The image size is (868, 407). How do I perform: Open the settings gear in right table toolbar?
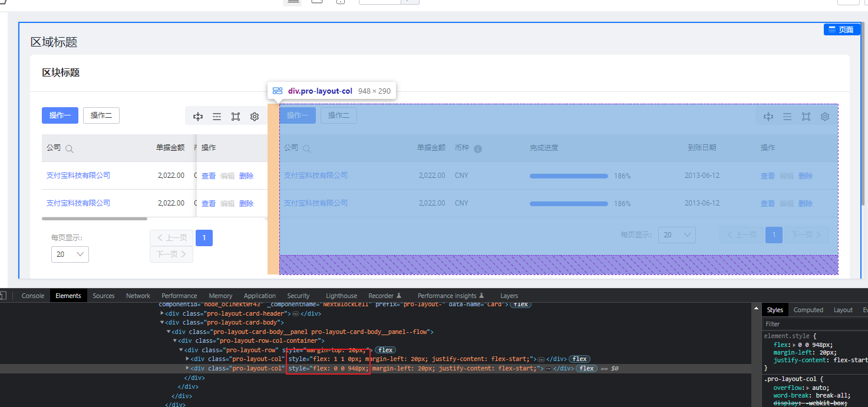[825, 117]
